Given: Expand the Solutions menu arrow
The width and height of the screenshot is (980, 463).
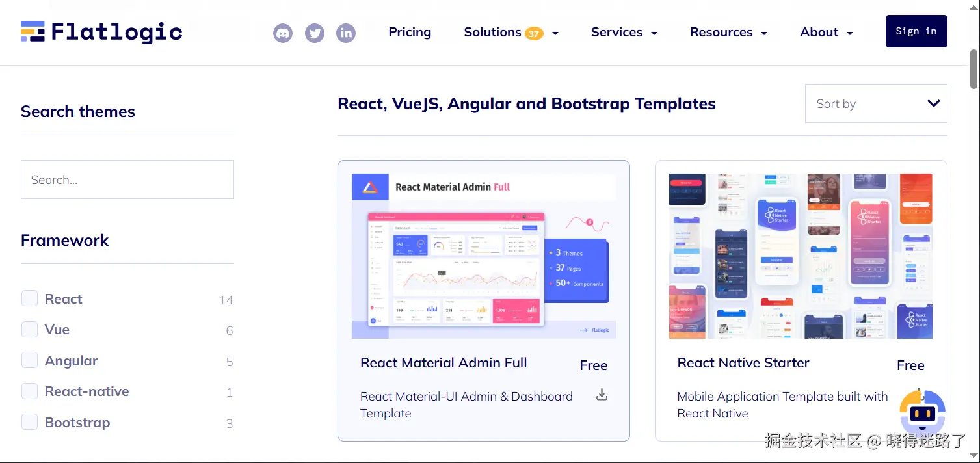Looking at the screenshot, I should (x=555, y=33).
